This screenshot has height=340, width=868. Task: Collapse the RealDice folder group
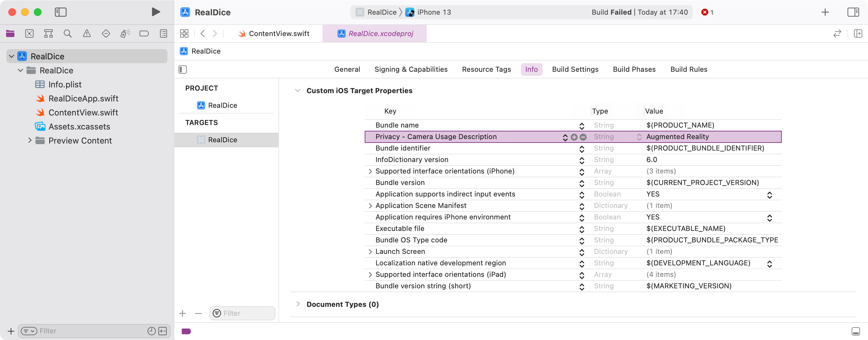click(x=20, y=70)
